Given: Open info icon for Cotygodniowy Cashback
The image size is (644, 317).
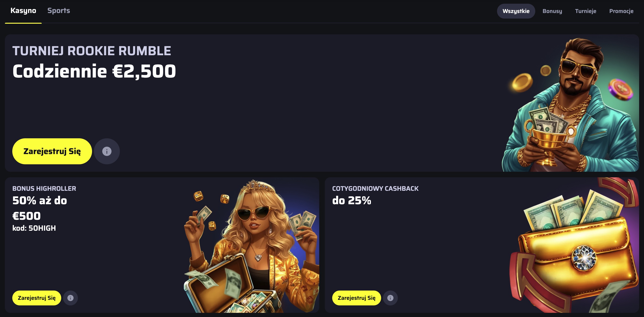Looking at the screenshot, I should (390, 298).
